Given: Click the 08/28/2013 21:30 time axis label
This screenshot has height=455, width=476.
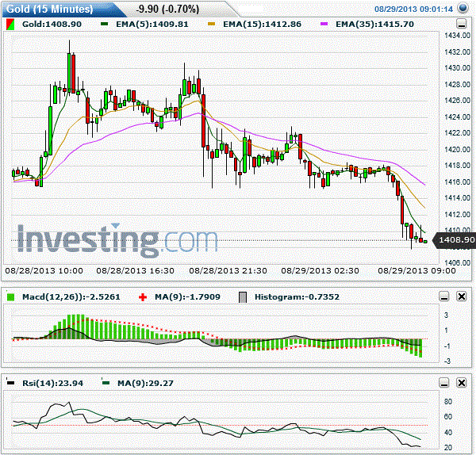Looking at the screenshot, I should coord(228,270).
